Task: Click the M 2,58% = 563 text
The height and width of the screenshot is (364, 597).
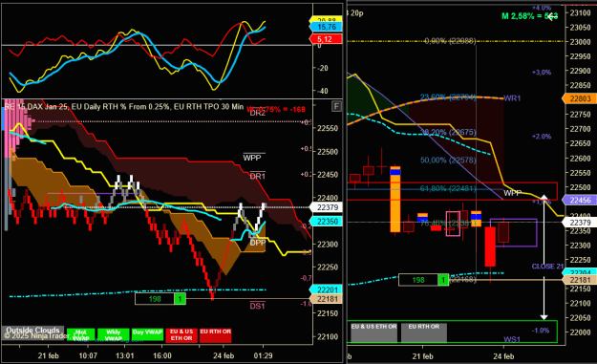Action: tap(529, 16)
